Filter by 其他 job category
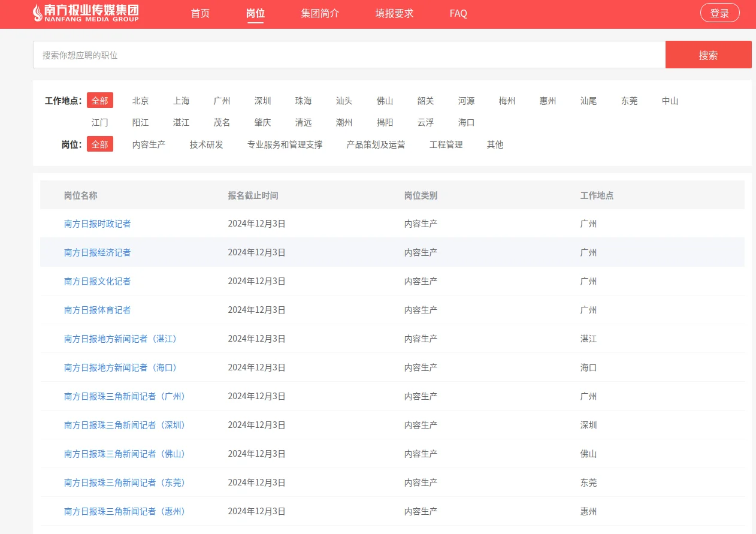Screen dimensions: 756x534 (x=495, y=144)
